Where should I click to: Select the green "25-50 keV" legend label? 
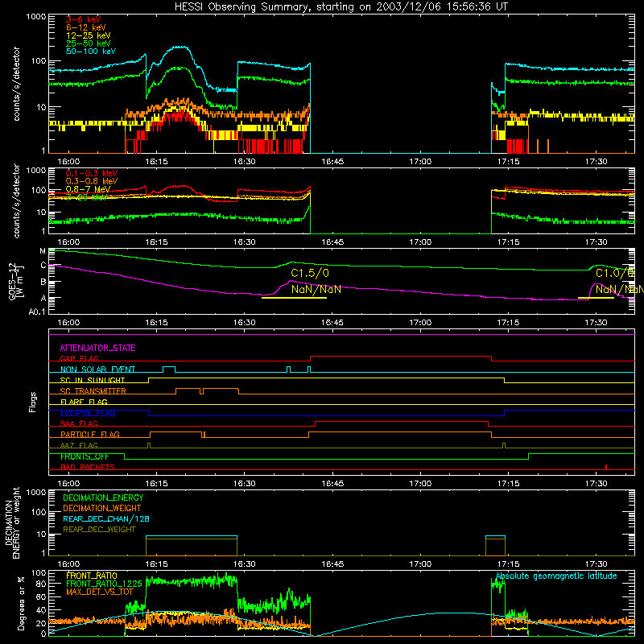[x=89, y=43]
